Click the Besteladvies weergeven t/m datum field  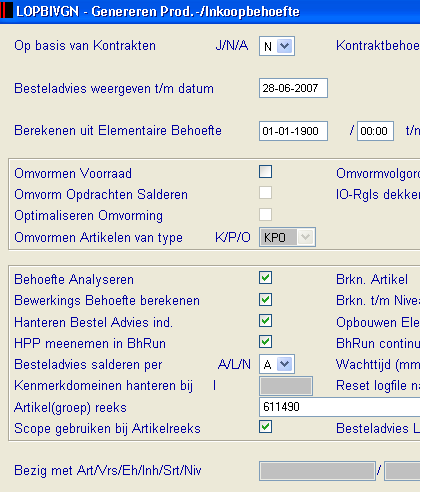click(293, 88)
